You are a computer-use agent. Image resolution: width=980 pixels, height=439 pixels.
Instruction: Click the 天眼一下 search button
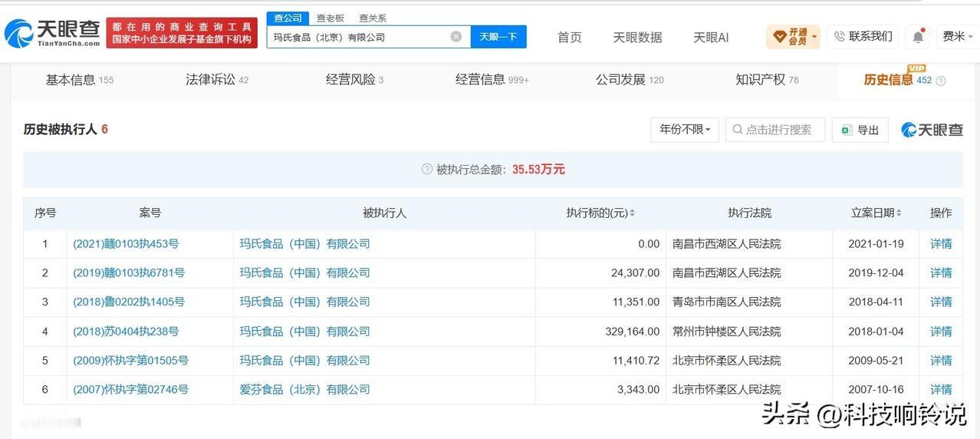point(498,37)
